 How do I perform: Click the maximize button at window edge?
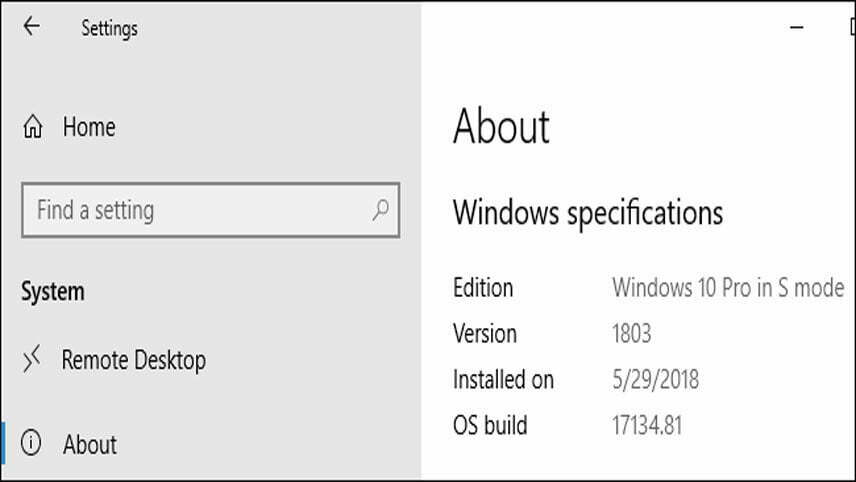point(852,26)
